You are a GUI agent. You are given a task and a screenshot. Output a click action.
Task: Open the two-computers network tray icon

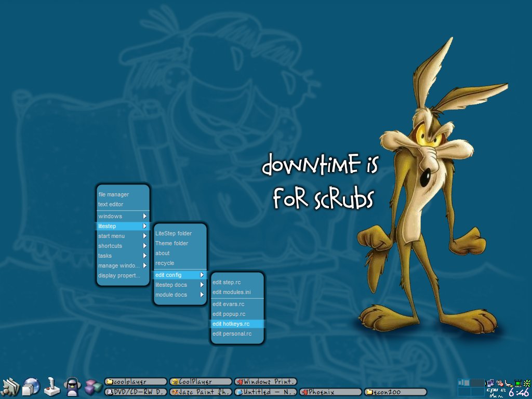click(x=490, y=383)
